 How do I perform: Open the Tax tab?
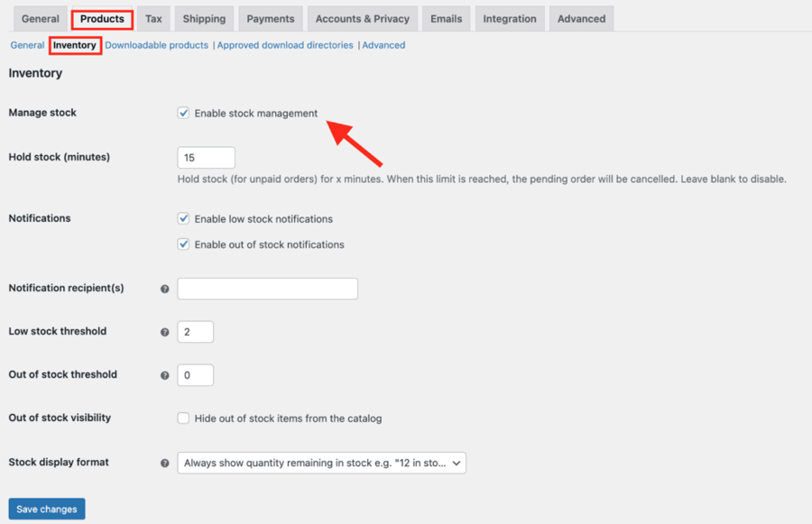[x=153, y=19]
